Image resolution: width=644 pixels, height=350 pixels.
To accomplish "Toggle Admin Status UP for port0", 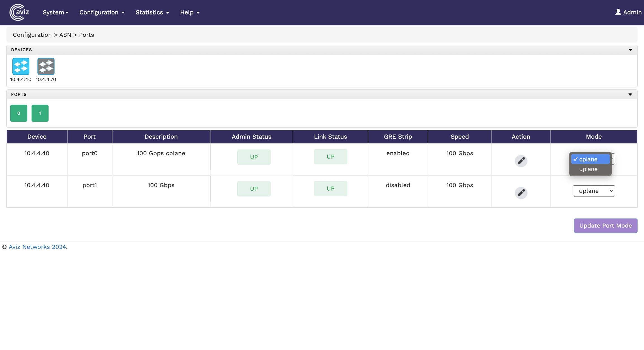I will [254, 157].
